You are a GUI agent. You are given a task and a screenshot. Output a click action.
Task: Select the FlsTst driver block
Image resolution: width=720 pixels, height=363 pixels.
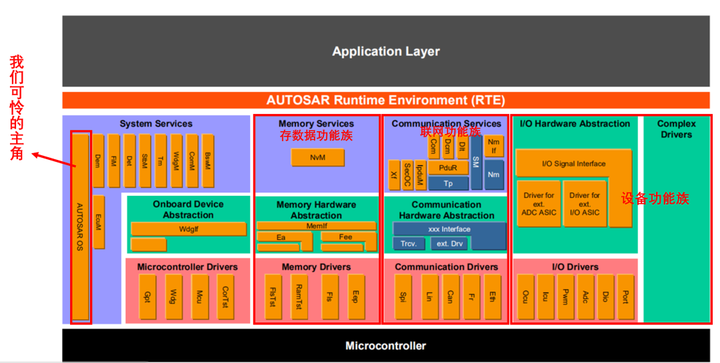[x=273, y=296]
